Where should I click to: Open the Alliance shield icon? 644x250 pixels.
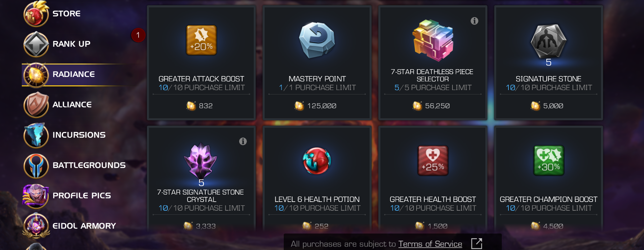tap(36, 105)
